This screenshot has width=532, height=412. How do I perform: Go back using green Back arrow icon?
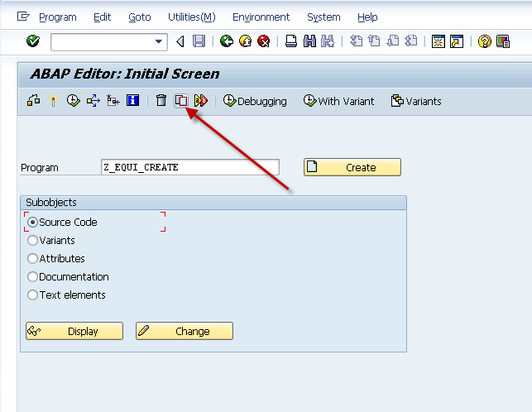[227, 41]
